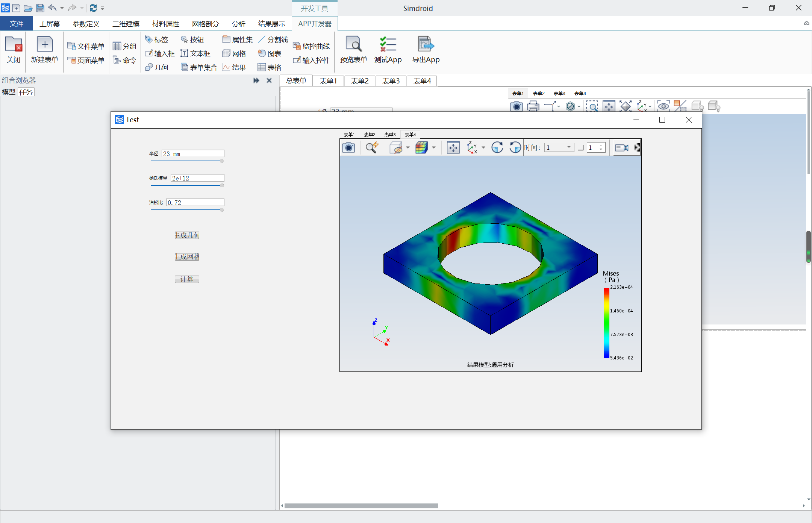812x523 pixels.
Task: Insert a 表格 table control
Action: coord(270,67)
